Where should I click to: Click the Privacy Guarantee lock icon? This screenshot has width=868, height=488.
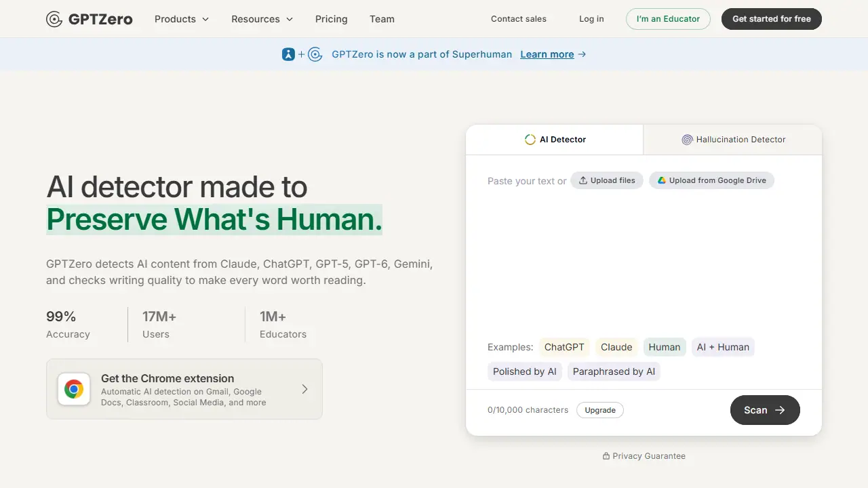(606, 456)
